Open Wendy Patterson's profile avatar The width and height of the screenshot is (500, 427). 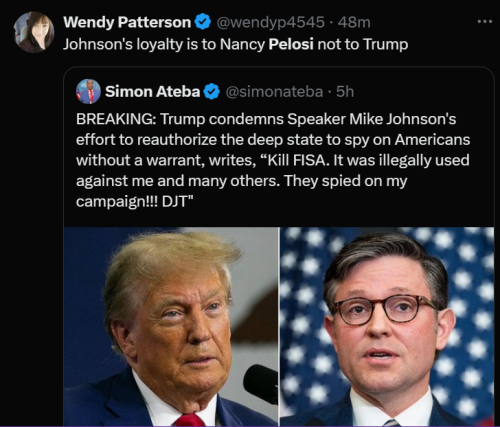(x=34, y=32)
